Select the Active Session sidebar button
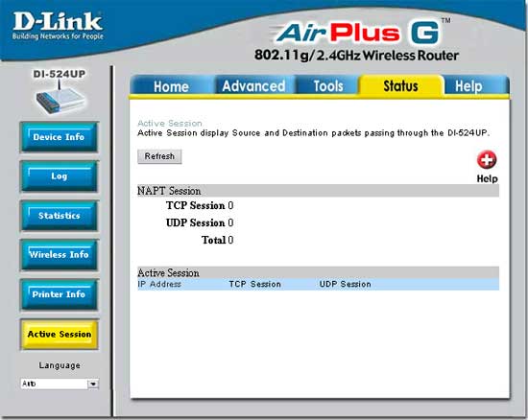The width and height of the screenshot is (528, 420). pos(59,335)
